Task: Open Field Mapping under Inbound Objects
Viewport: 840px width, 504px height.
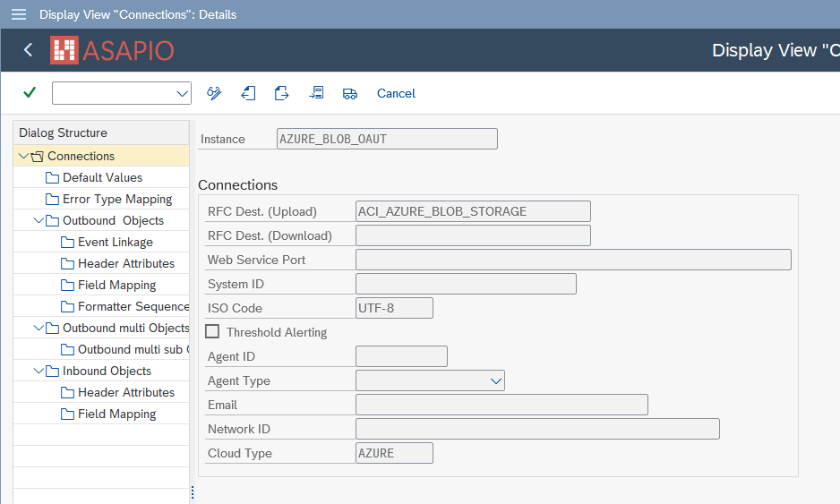Action: pyautogui.click(x=116, y=414)
